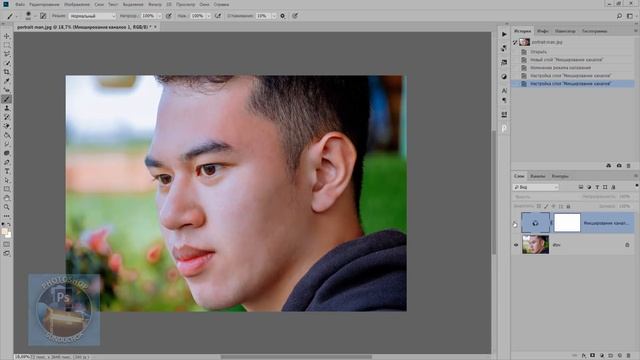Image resolution: width=640 pixels, height=360 pixels.
Task: Toggle visibility of the channel mixer adjustment layer
Action: [516, 223]
